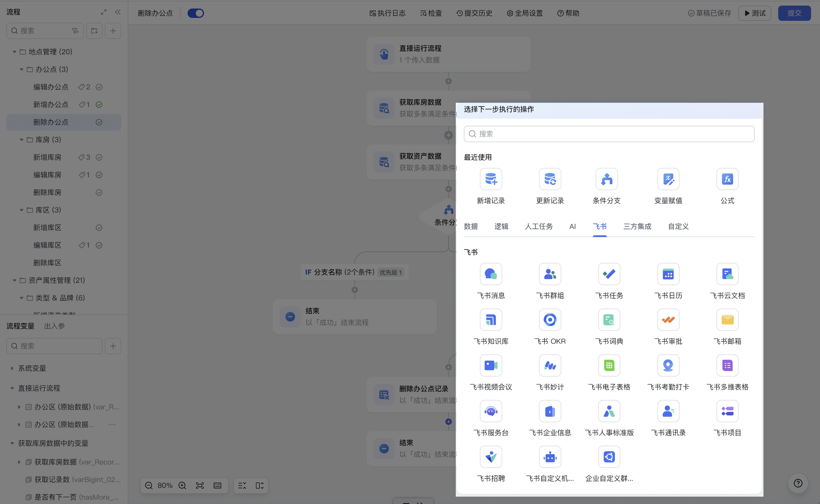820x504 pixels.
Task: Select the 新增记录 action icon
Action: [x=491, y=179]
